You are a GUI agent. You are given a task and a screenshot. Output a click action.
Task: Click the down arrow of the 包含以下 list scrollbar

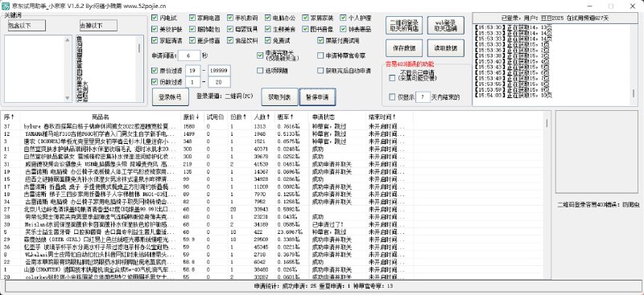68,98
